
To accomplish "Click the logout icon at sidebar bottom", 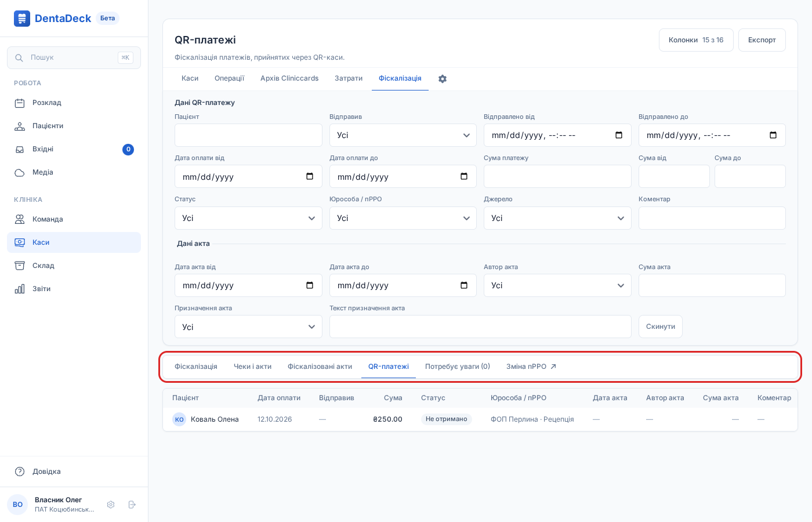I will click(132, 505).
